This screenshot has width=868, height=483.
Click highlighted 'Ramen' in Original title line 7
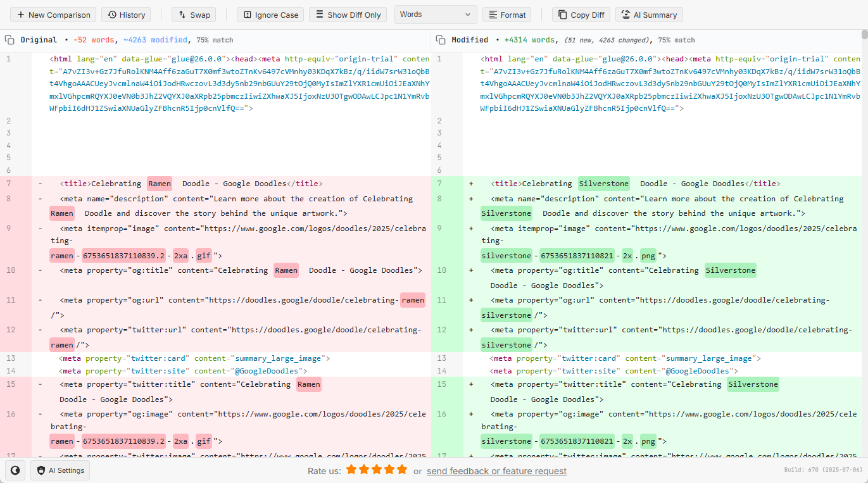[x=160, y=184]
